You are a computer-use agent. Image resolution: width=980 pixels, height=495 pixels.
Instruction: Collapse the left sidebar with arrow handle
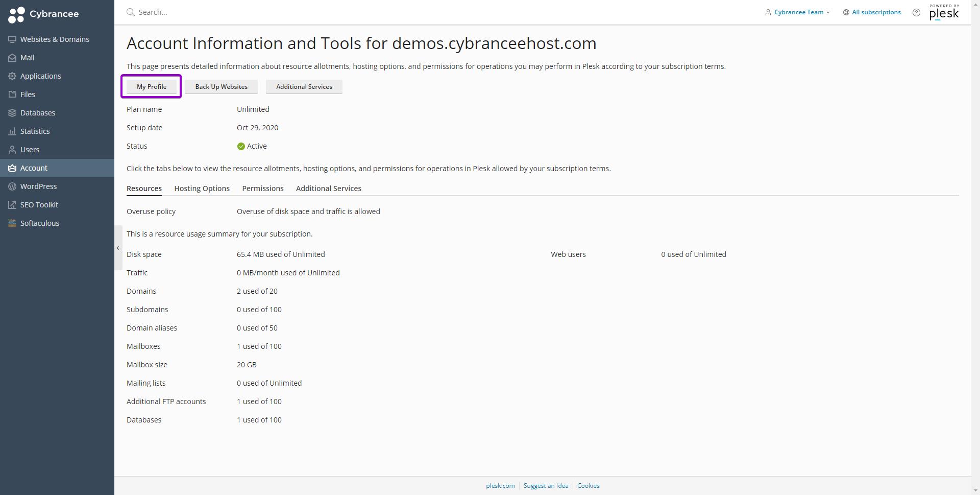118,248
